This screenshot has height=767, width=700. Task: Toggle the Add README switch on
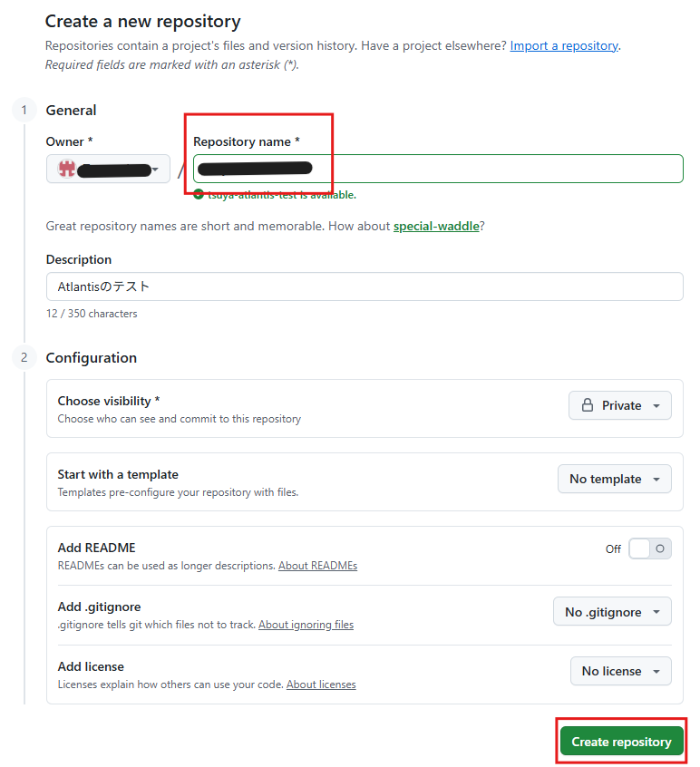pos(649,549)
